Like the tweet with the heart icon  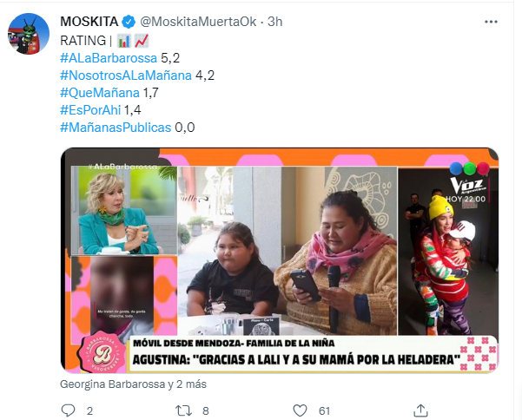(x=300, y=410)
